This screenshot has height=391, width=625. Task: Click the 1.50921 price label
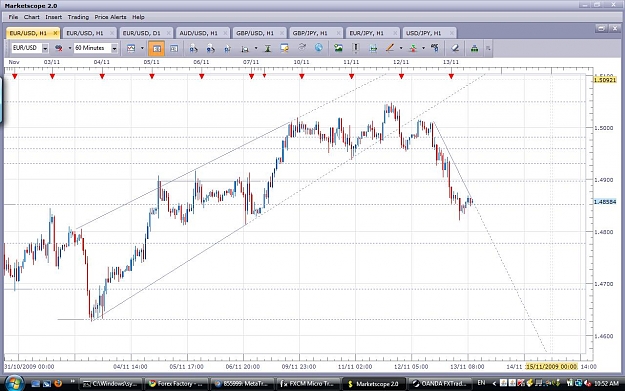(x=605, y=80)
